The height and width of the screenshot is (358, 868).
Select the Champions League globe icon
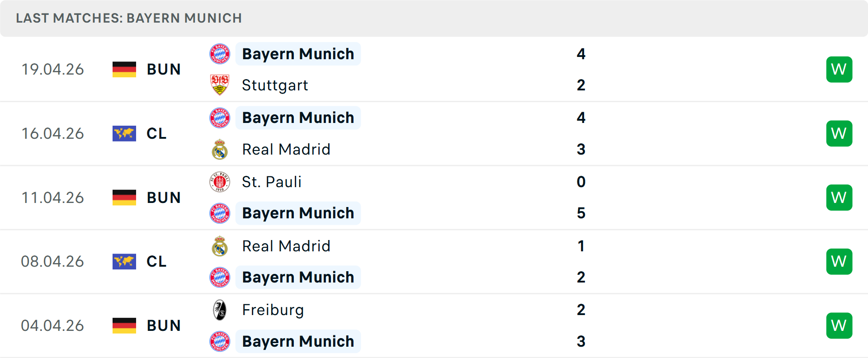[x=124, y=133]
